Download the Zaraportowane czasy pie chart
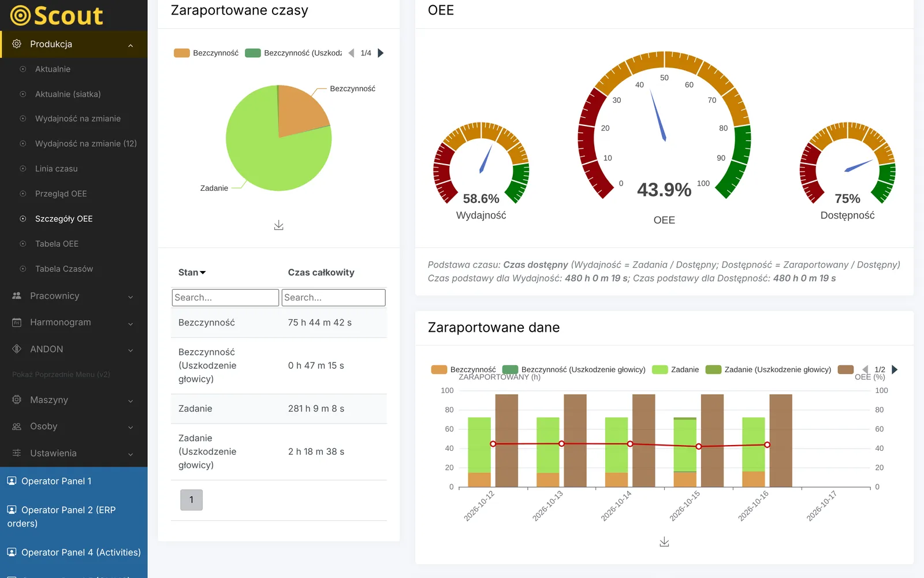This screenshot has width=924, height=578. pos(278,225)
